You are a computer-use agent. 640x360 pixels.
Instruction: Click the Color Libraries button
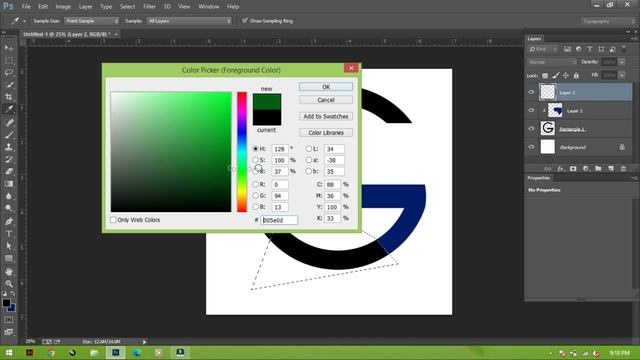click(x=326, y=133)
